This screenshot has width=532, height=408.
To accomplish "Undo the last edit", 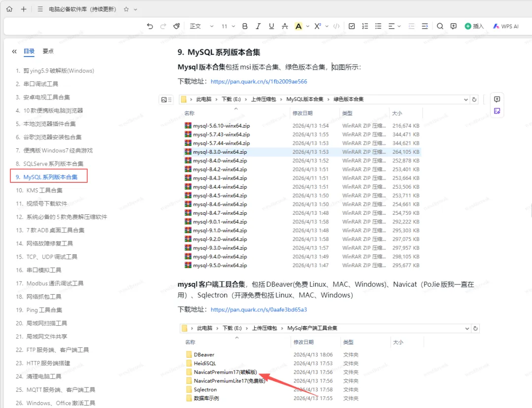I will 150,26.
